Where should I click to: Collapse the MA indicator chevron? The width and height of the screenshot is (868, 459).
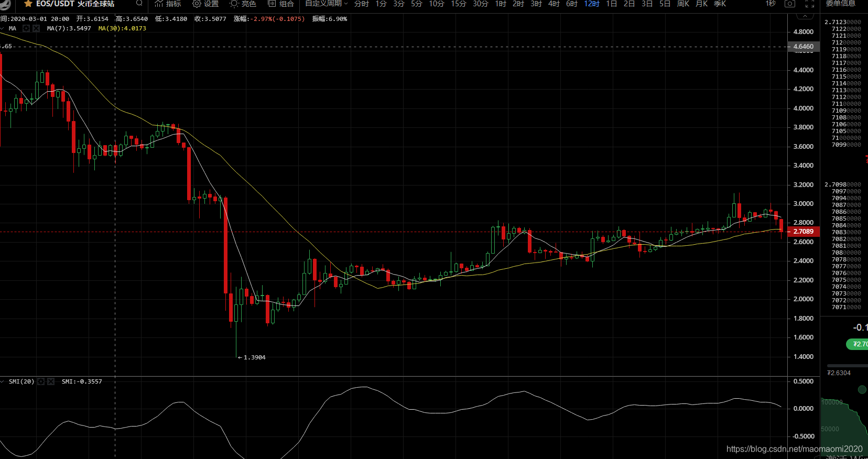click(x=3, y=28)
